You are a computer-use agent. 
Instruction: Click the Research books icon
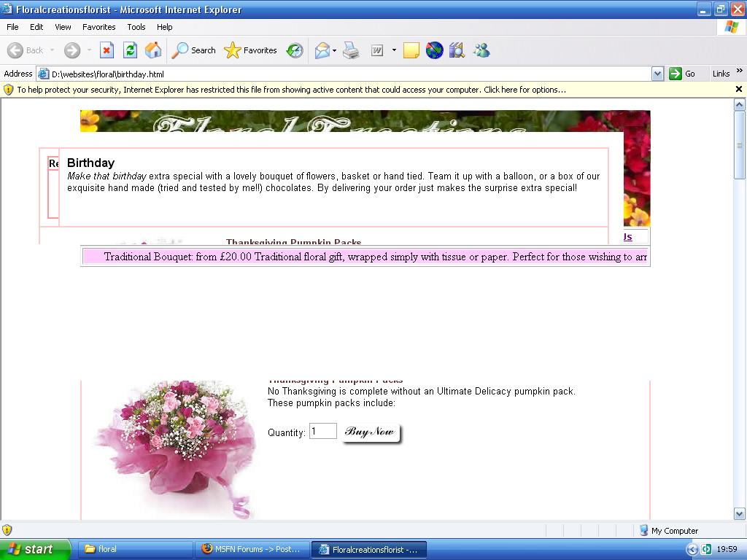[457, 50]
